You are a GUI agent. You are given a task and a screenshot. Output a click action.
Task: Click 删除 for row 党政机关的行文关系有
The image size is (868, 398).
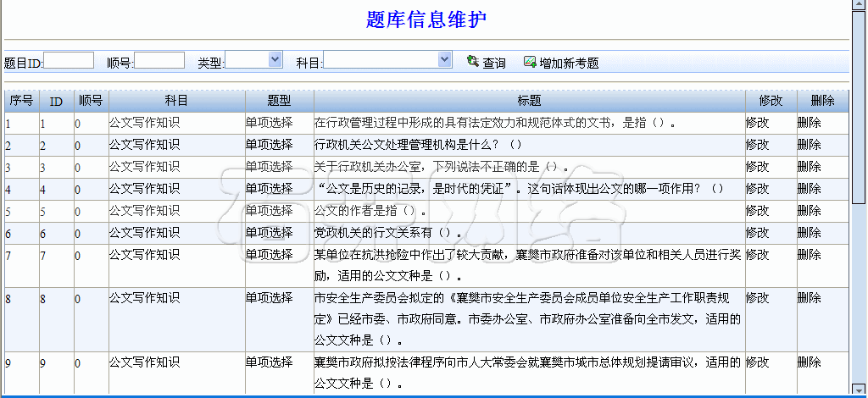click(x=809, y=233)
